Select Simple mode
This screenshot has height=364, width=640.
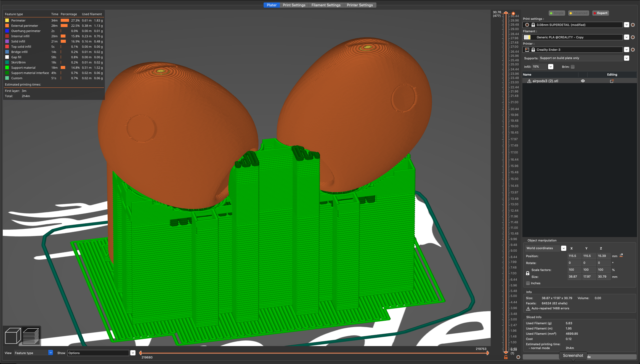(557, 13)
